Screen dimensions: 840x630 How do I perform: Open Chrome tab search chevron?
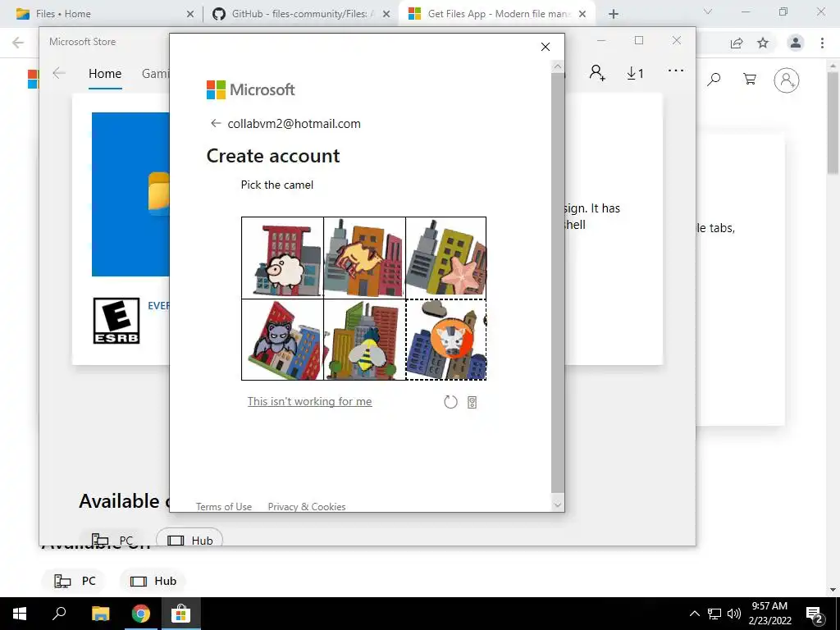[708, 11]
